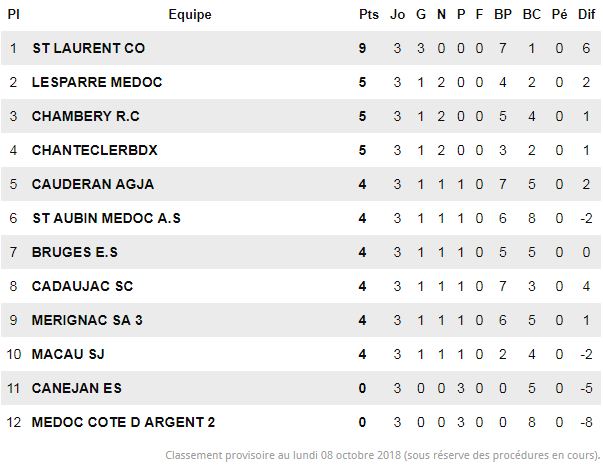
Task: Click the ST LAURENT CO team name
Action: (88, 48)
